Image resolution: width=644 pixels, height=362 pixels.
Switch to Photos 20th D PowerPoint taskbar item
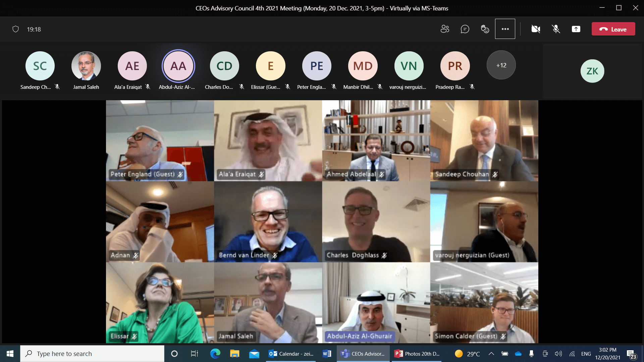click(417, 354)
